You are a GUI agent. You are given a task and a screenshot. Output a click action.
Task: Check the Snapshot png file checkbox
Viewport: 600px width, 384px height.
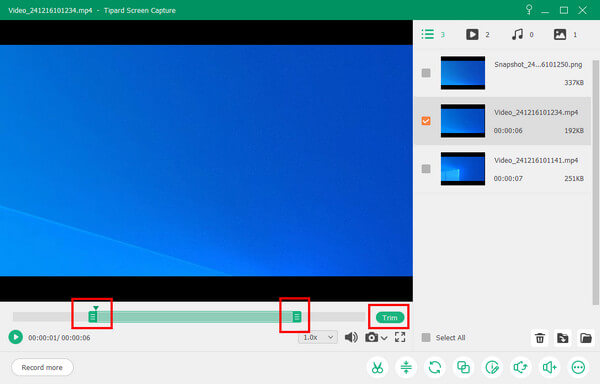coord(426,73)
